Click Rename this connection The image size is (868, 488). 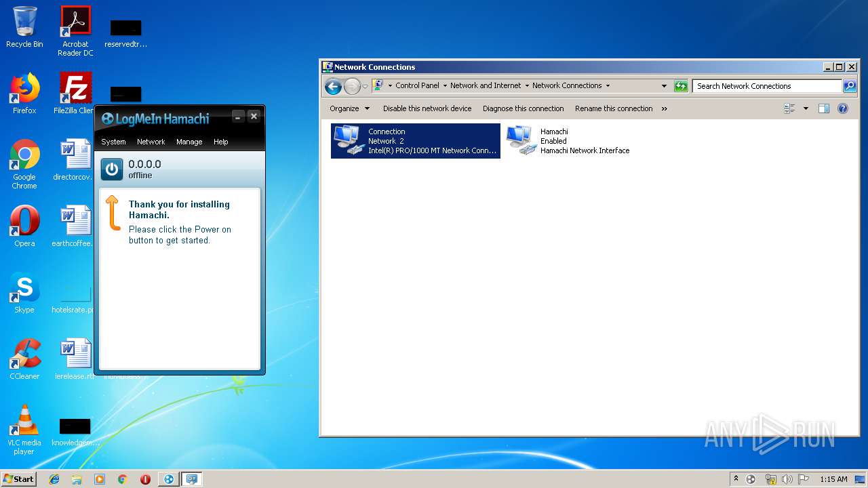point(614,108)
